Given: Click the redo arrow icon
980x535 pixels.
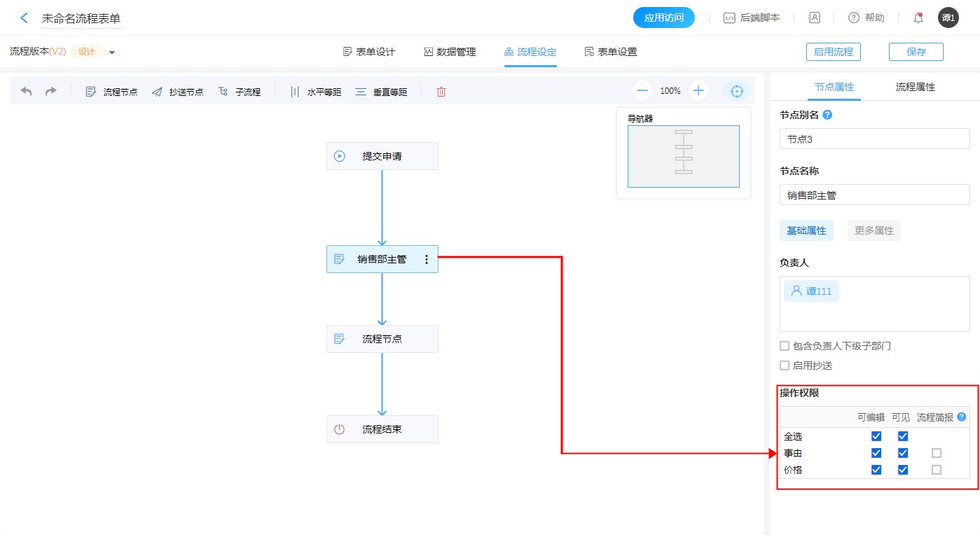Looking at the screenshot, I should pyautogui.click(x=51, y=92).
